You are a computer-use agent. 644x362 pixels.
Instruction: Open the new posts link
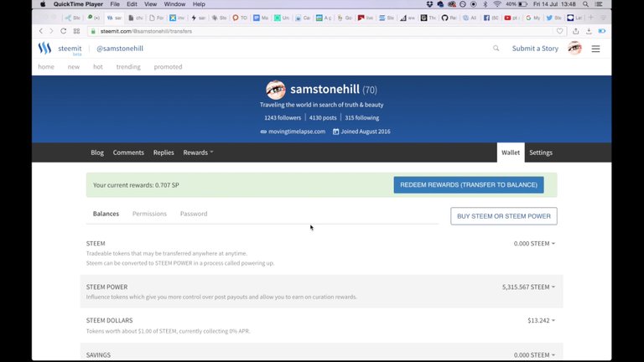click(74, 66)
